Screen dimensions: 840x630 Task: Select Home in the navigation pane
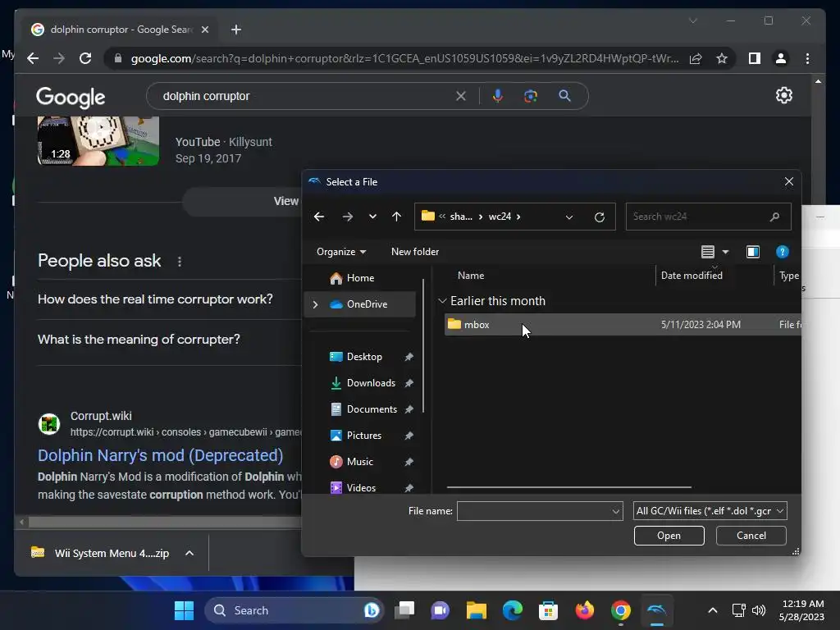(x=360, y=278)
